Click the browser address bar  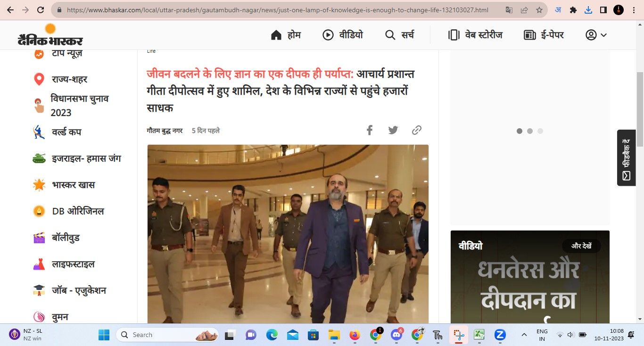point(277,10)
